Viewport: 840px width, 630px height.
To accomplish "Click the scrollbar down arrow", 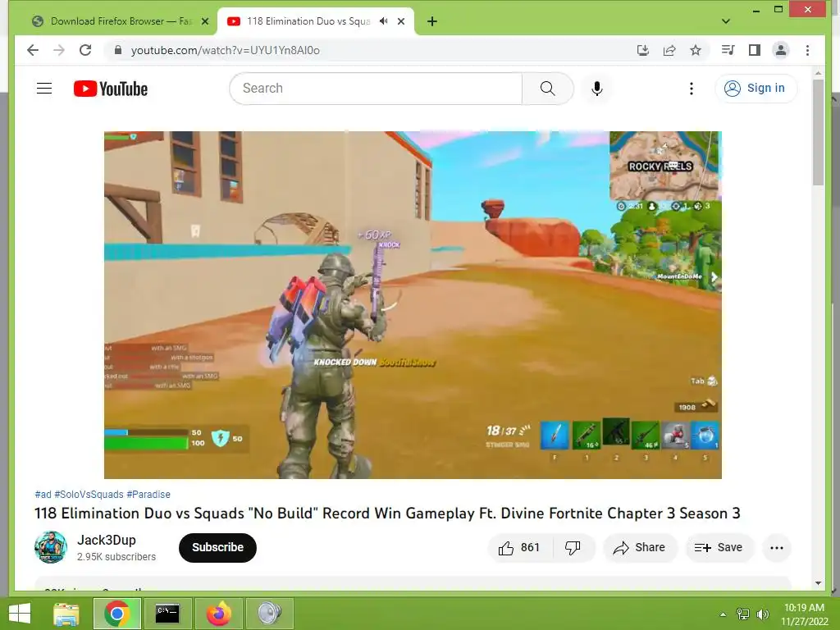I will pos(818,583).
